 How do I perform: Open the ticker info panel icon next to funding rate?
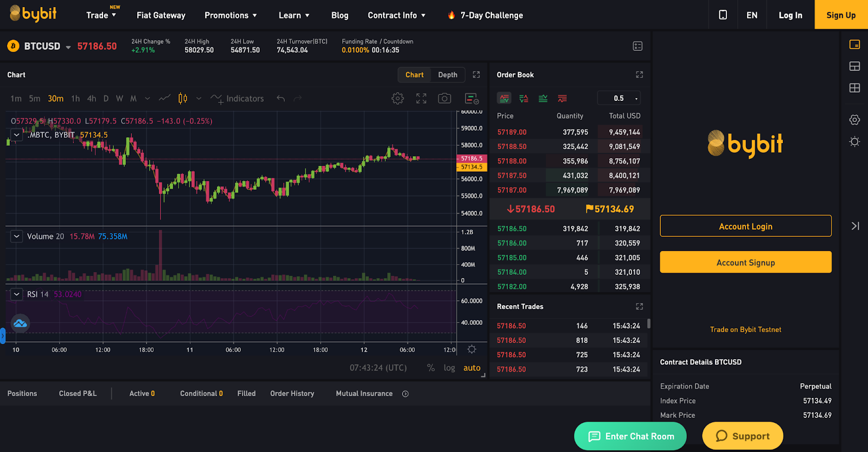[x=638, y=46]
